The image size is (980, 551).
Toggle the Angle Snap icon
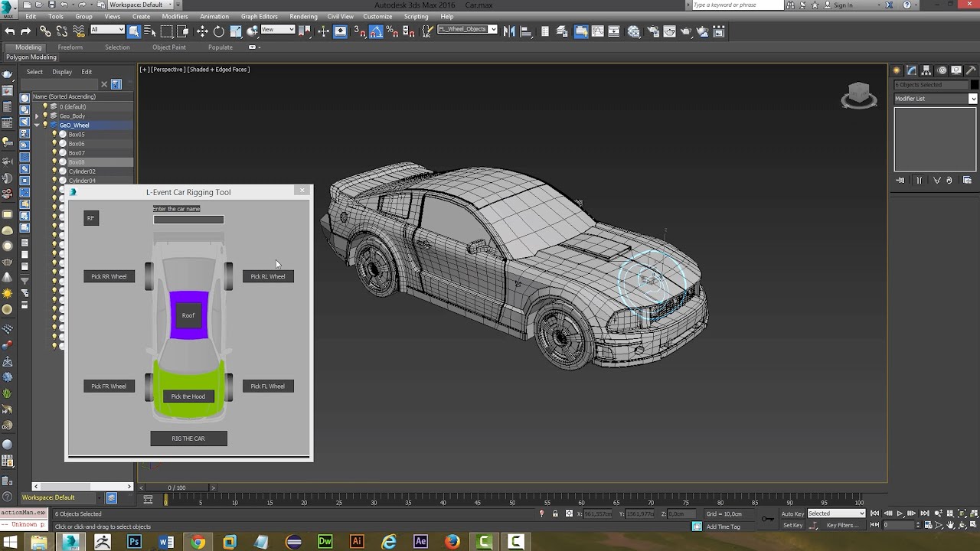coord(376,31)
